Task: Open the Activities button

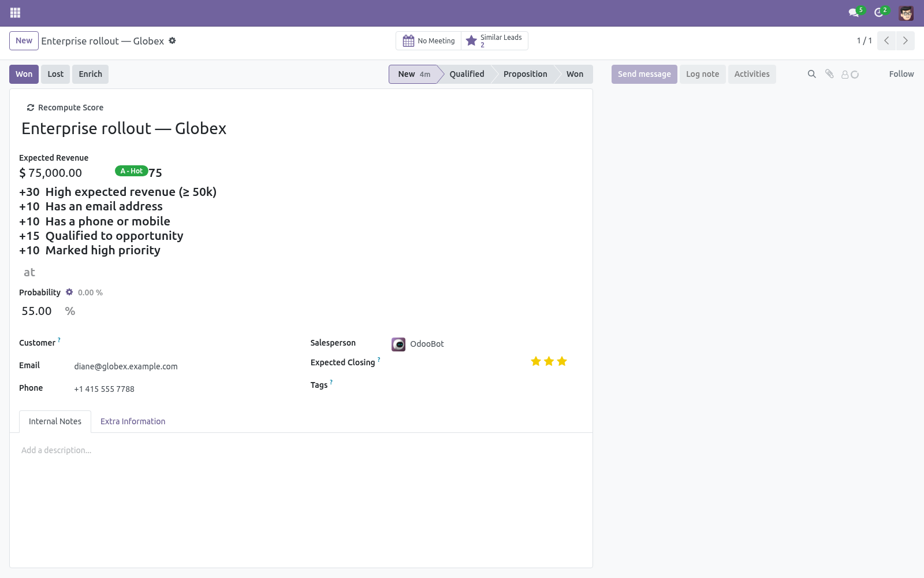Action: (x=752, y=74)
